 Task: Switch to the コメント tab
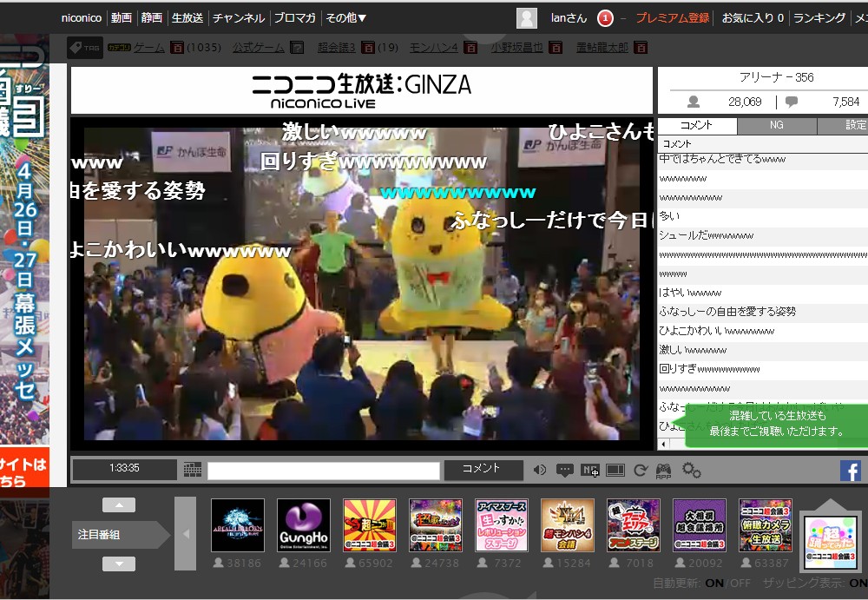point(697,125)
